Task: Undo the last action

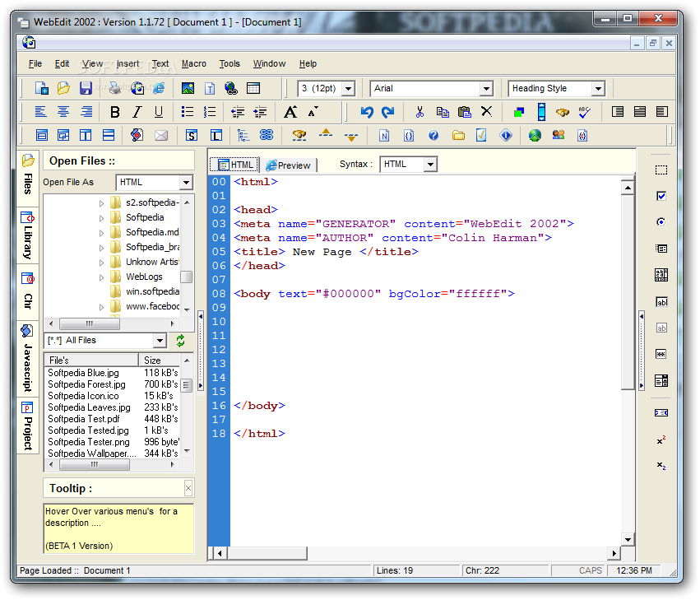Action: pyautogui.click(x=367, y=112)
